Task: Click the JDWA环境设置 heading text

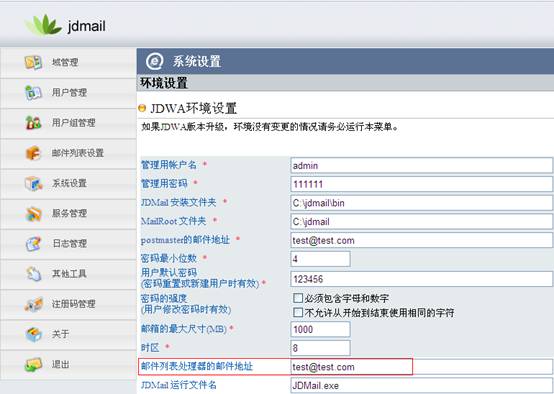Action: coord(193,108)
